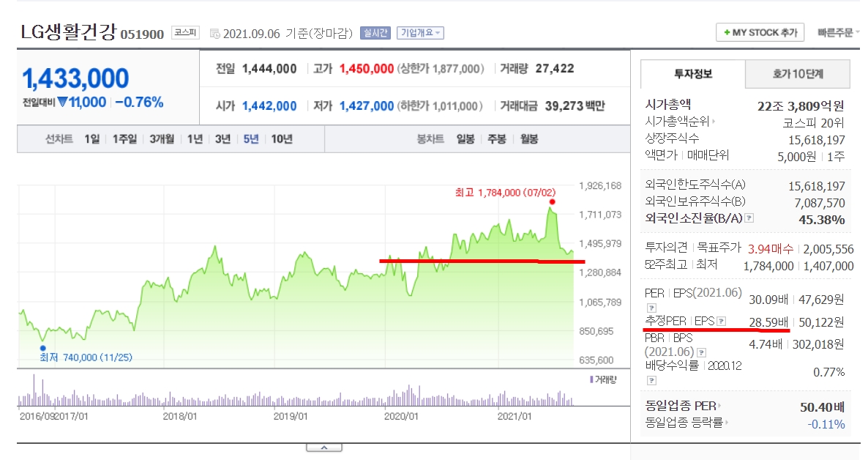Select the 1일 line chart period
The image size is (868, 460).
pyautogui.click(x=92, y=139)
